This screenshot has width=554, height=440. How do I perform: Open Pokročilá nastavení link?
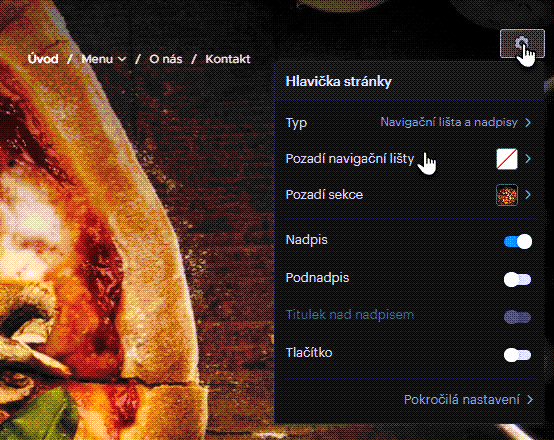click(462, 400)
